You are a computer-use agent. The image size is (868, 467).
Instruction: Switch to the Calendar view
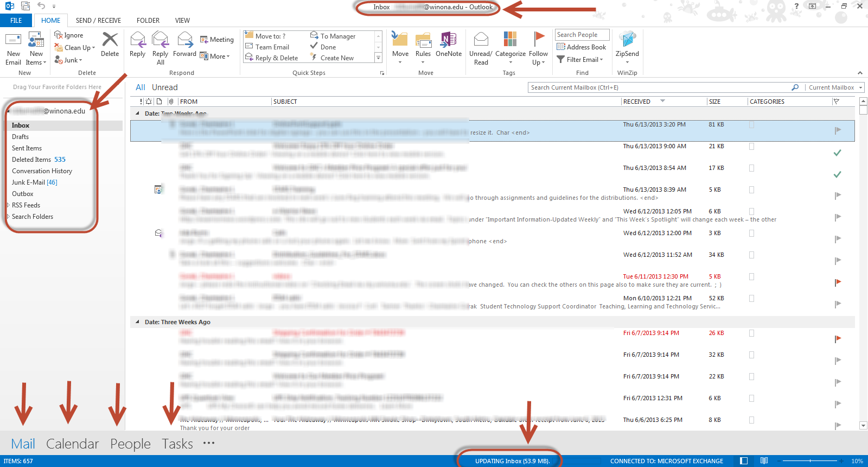[x=72, y=444]
